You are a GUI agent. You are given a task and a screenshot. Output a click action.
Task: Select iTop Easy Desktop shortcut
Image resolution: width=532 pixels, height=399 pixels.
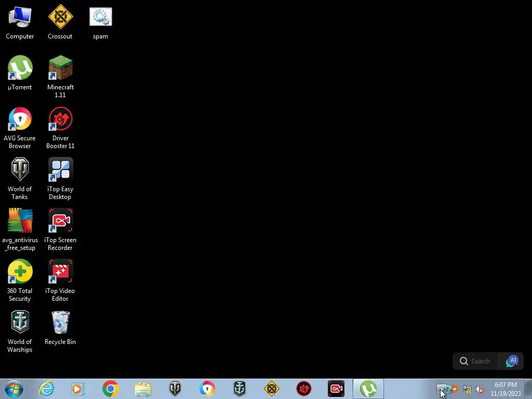(60, 179)
